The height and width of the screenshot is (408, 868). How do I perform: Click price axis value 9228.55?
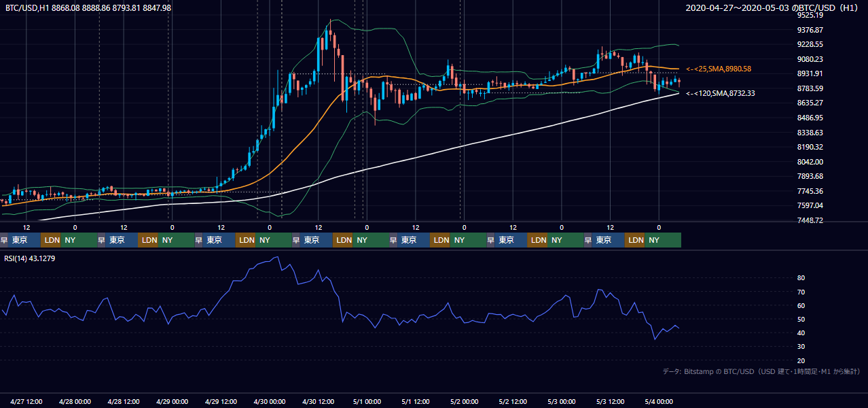click(810, 44)
